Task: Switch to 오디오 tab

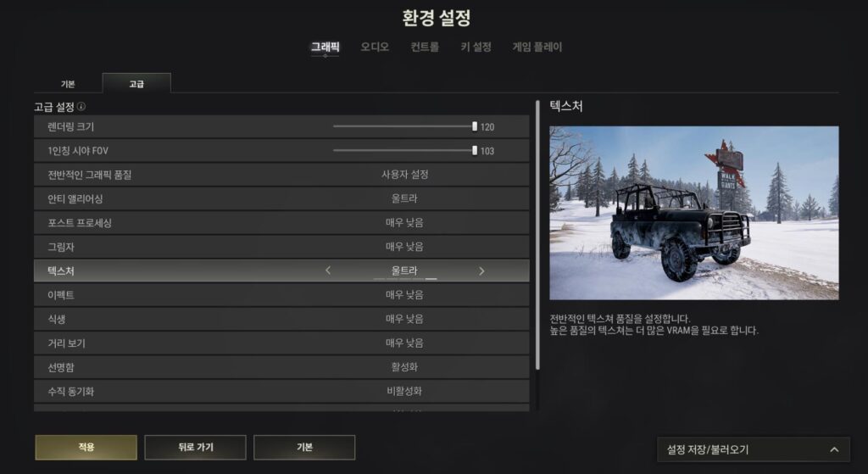Action: click(x=375, y=47)
